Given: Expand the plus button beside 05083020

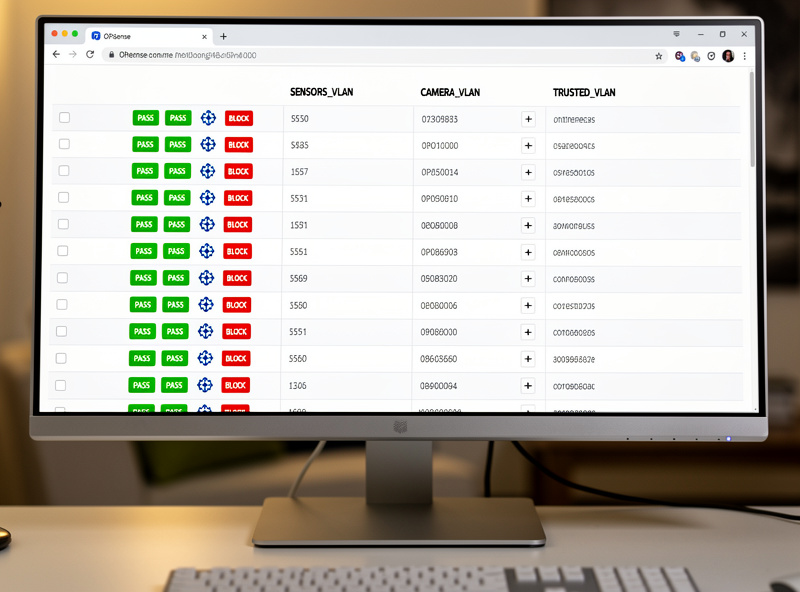Looking at the screenshot, I should [528, 279].
